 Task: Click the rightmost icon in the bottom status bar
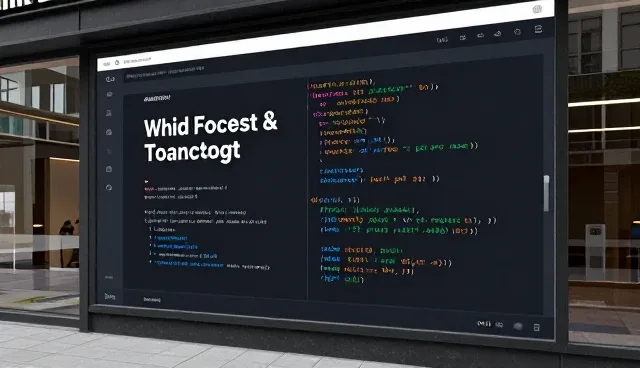coord(537,327)
